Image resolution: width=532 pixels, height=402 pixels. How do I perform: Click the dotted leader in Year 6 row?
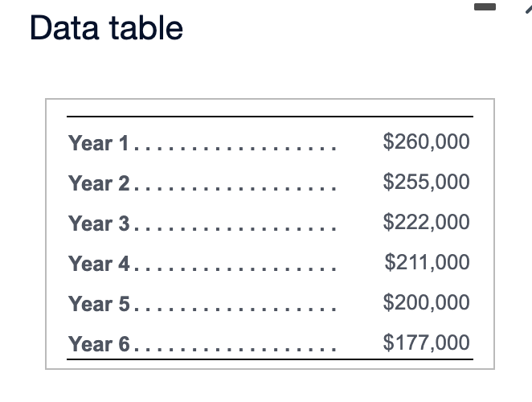(x=235, y=349)
